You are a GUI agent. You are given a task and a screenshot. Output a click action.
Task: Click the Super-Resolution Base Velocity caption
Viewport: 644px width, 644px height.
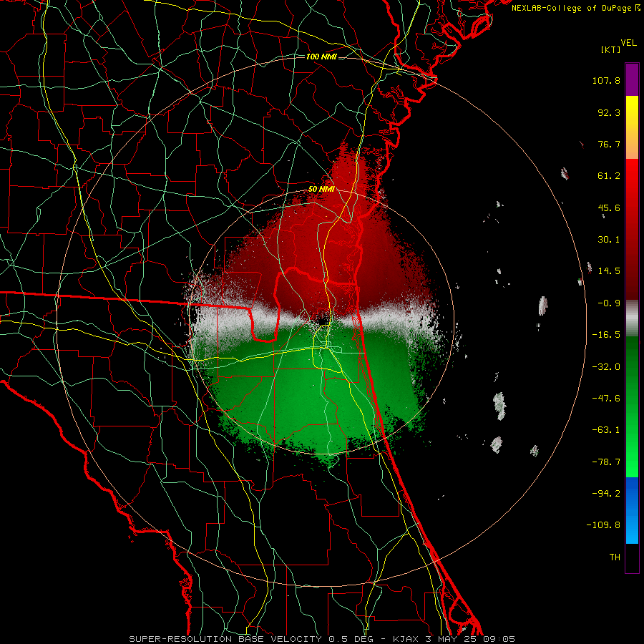pos(321,639)
